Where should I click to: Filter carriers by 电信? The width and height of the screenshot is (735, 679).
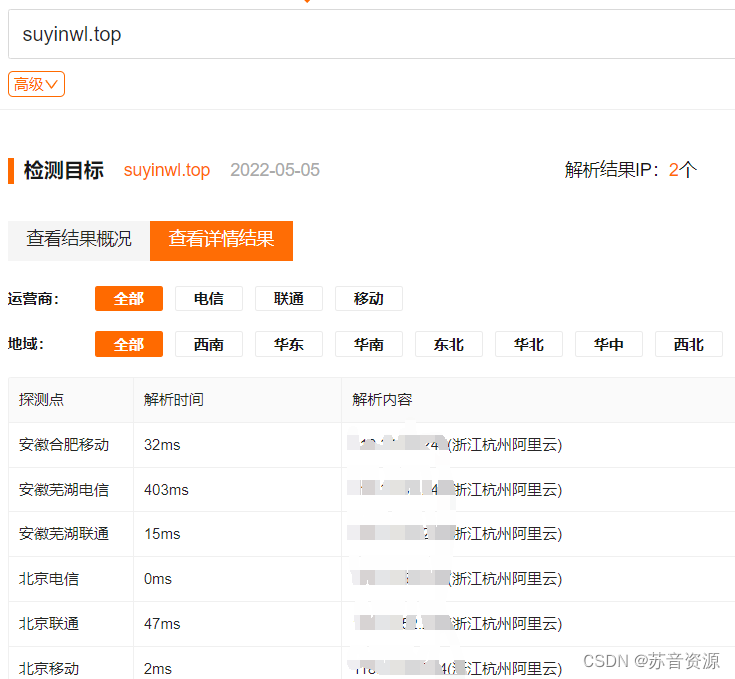point(209,298)
